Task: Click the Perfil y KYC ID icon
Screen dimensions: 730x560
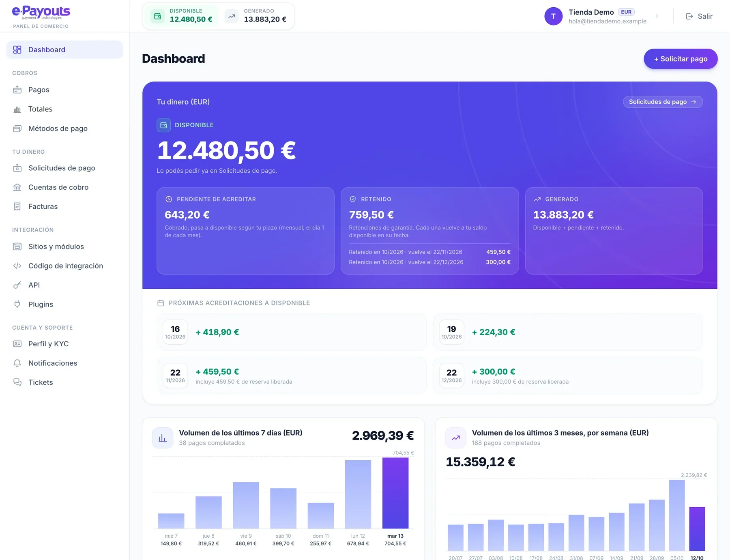Action: tap(17, 344)
